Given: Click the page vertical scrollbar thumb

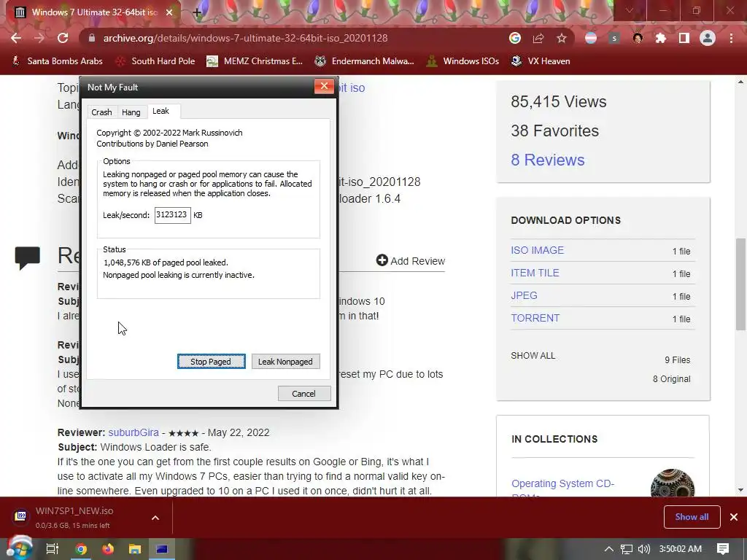Looking at the screenshot, I should [x=740, y=284].
